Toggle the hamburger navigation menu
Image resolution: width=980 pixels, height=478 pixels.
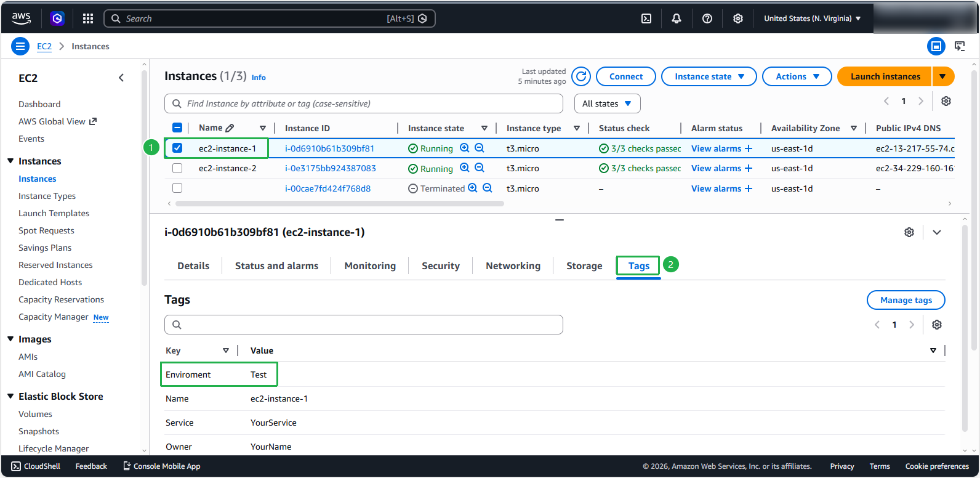[x=20, y=46]
